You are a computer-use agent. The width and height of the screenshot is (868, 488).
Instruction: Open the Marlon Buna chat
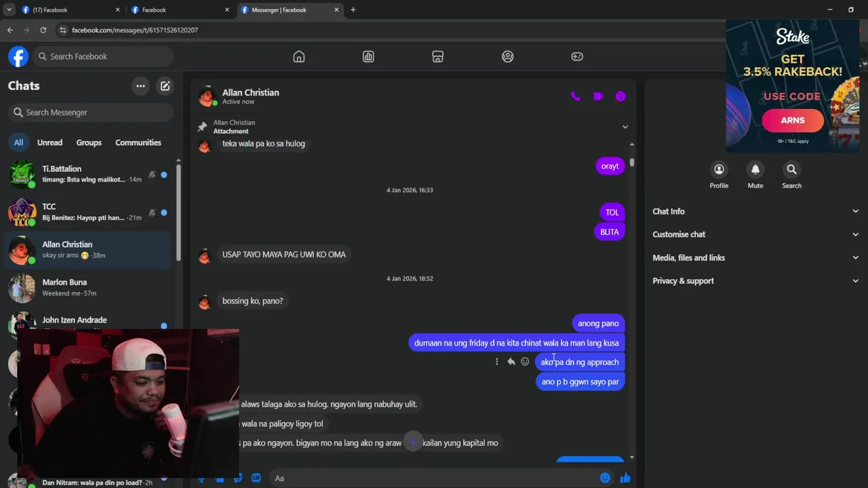[88, 287]
